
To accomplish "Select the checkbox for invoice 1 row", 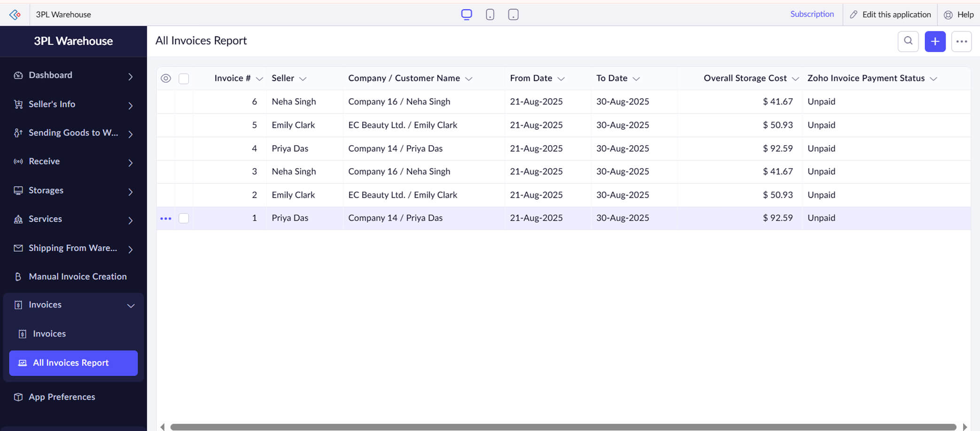I will point(184,218).
